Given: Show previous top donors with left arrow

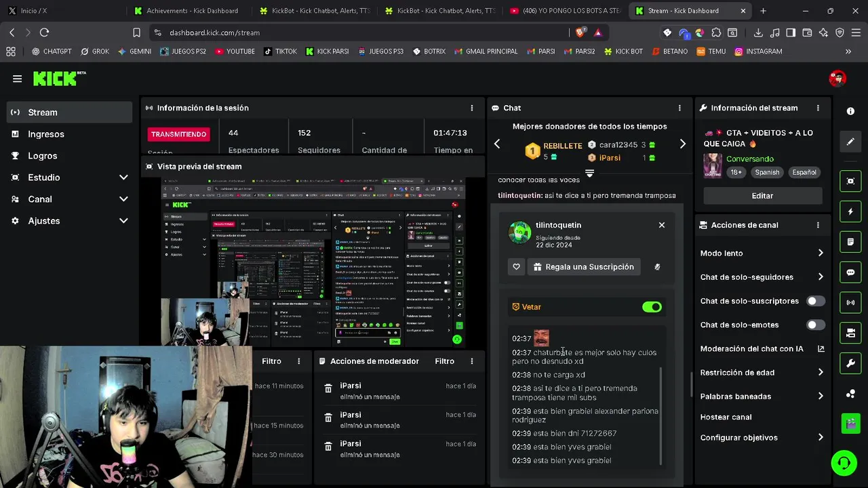Looking at the screenshot, I should point(497,144).
